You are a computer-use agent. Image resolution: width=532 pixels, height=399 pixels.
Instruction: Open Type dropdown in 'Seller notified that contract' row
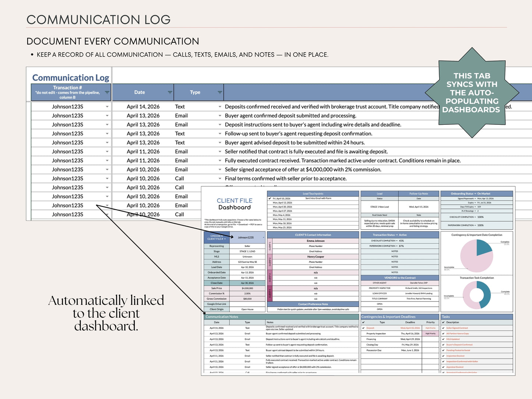click(220, 152)
